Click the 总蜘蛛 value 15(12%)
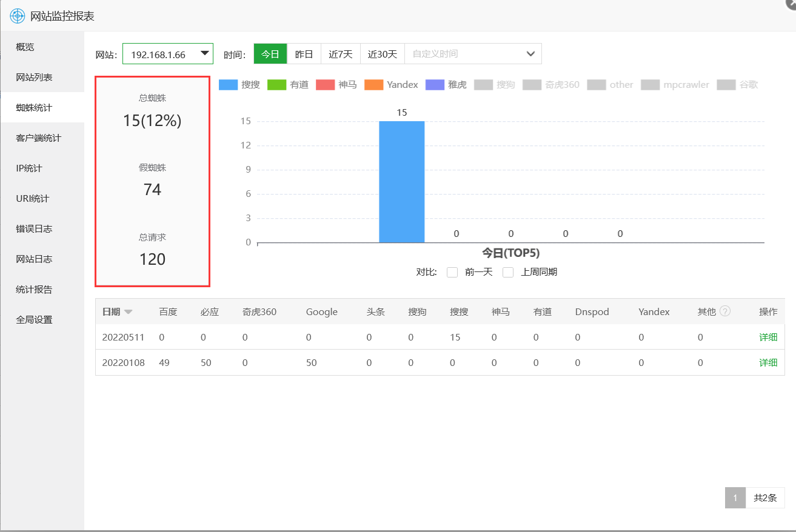Image resolution: width=796 pixels, height=532 pixels. tap(152, 121)
